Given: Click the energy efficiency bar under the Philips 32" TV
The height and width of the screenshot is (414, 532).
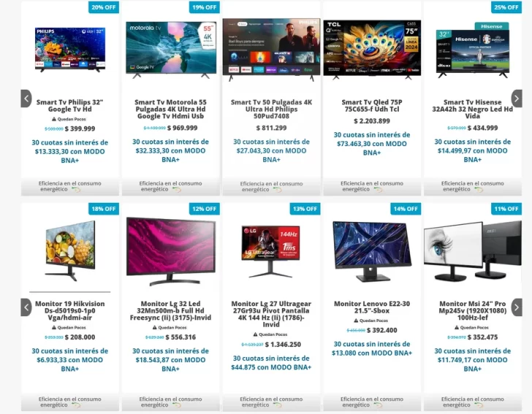Looking at the screenshot, I should (70, 186).
